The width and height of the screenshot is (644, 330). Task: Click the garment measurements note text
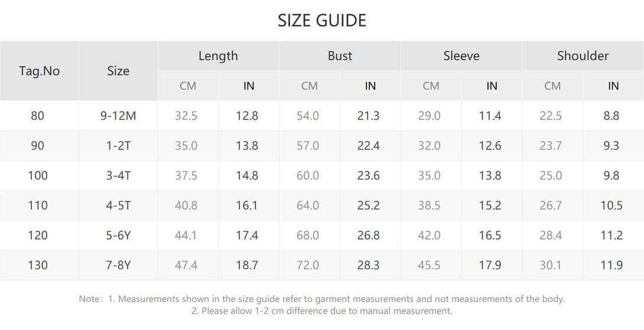click(x=322, y=299)
